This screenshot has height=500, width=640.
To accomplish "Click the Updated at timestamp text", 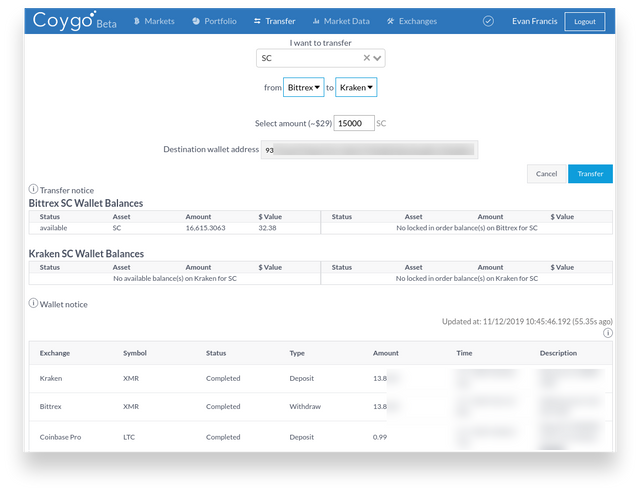I will (527, 322).
